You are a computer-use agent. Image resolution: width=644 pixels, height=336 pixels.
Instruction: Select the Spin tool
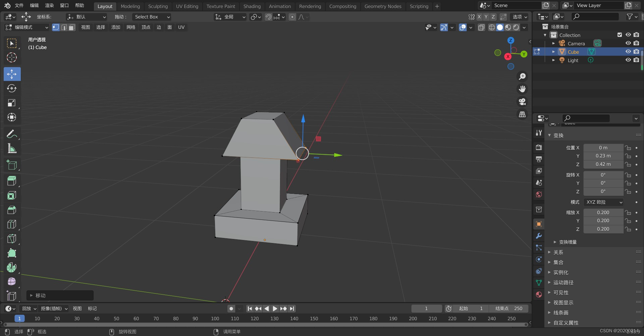point(12,268)
